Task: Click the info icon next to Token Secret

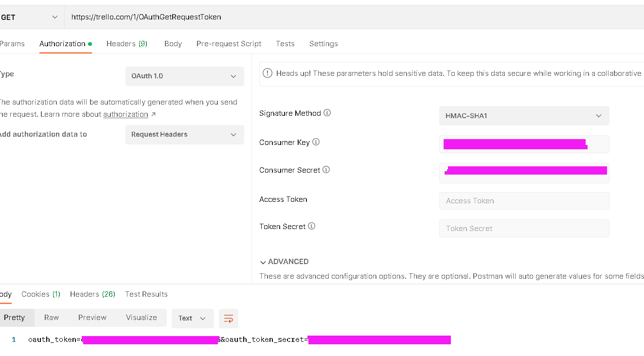Action: point(312,226)
